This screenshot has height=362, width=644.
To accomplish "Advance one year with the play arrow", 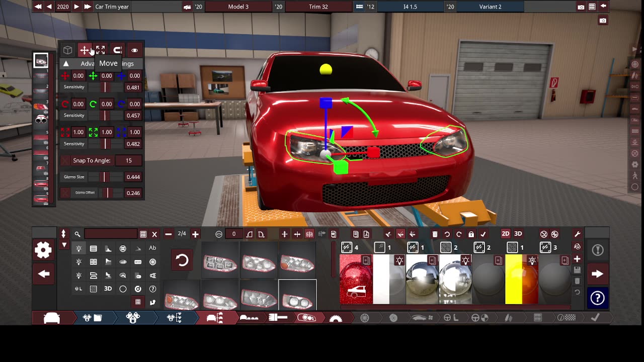I will pos(76,7).
